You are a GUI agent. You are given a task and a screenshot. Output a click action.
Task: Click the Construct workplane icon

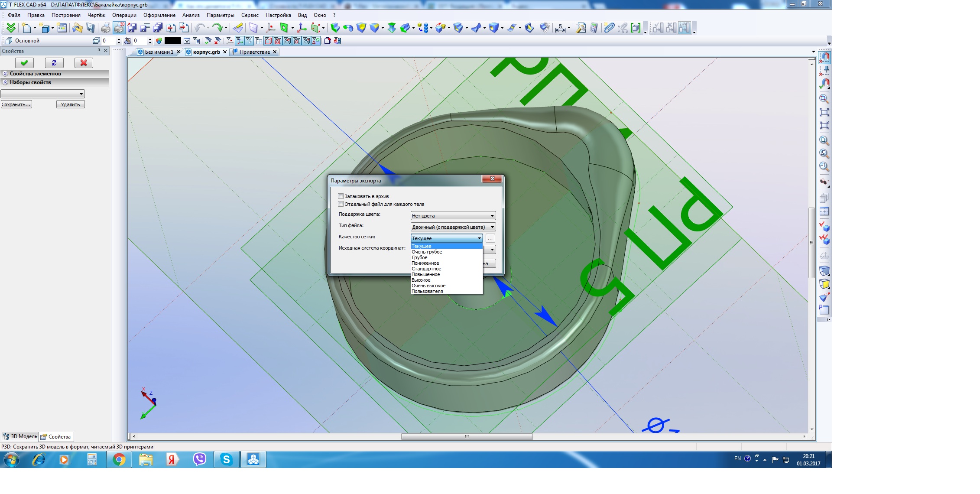(x=253, y=28)
